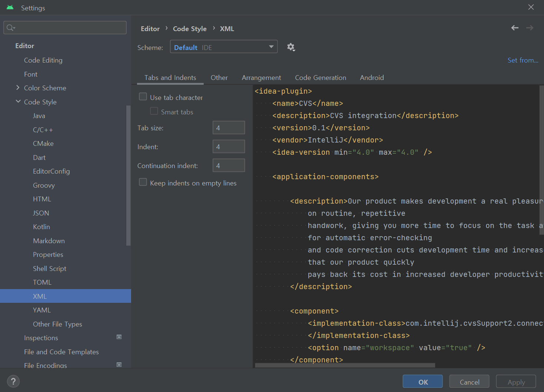Screen dimensions: 544x392
Task: Click the Set from... link
Action: point(523,60)
